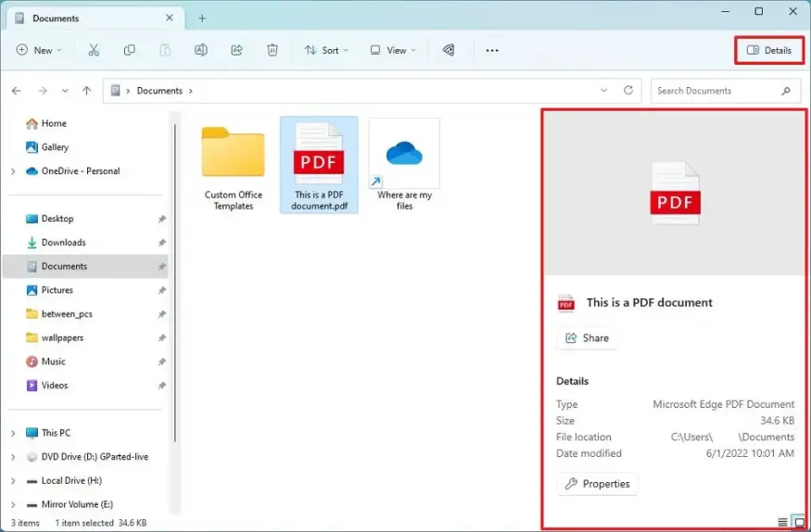
Task: Select This is a PDF document.pdf file
Action: pos(319,165)
